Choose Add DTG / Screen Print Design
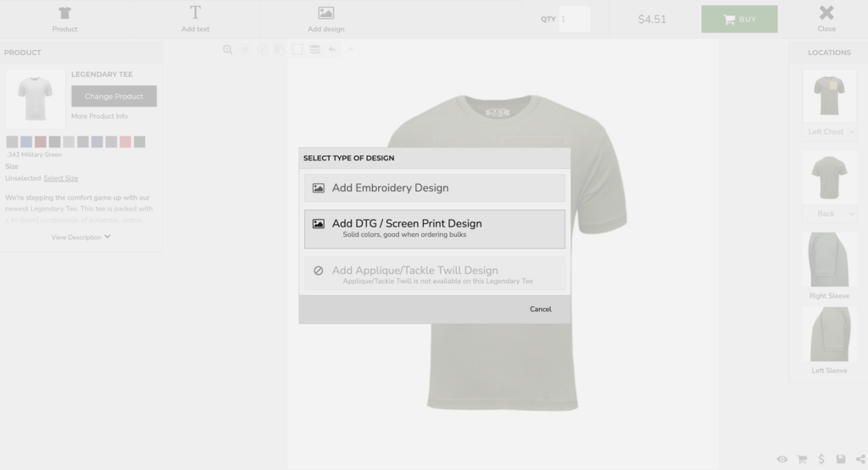This screenshot has height=470, width=868. pyautogui.click(x=434, y=228)
